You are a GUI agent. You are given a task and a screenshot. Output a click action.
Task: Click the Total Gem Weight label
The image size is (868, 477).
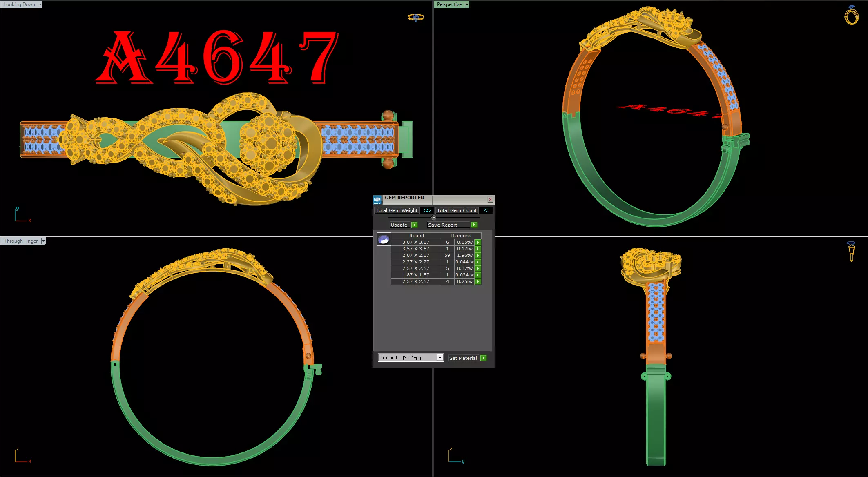pos(396,210)
